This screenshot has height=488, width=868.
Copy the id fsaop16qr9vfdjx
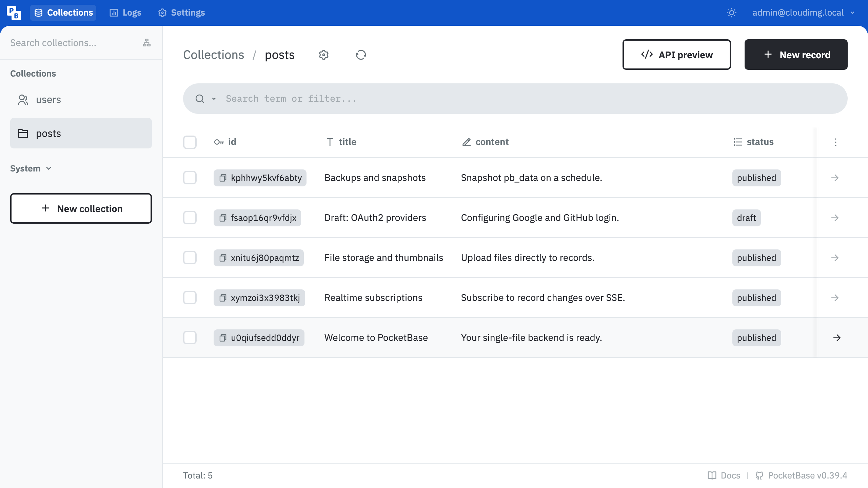click(x=223, y=218)
